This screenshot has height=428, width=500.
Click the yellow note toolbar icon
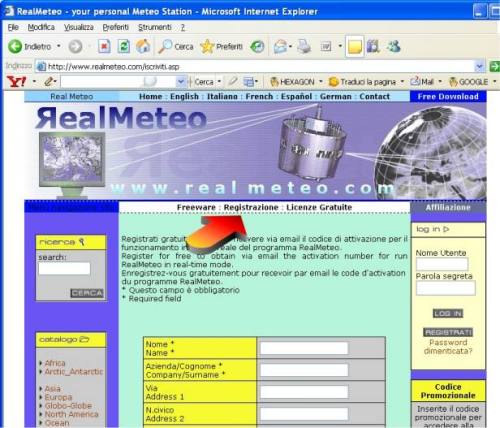[354, 46]
